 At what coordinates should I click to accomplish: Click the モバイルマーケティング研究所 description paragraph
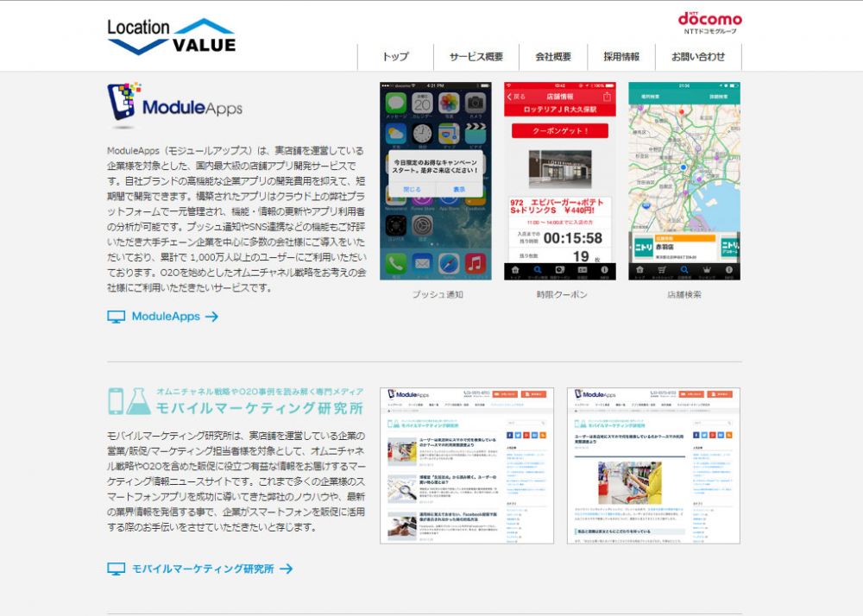[236, 481]
